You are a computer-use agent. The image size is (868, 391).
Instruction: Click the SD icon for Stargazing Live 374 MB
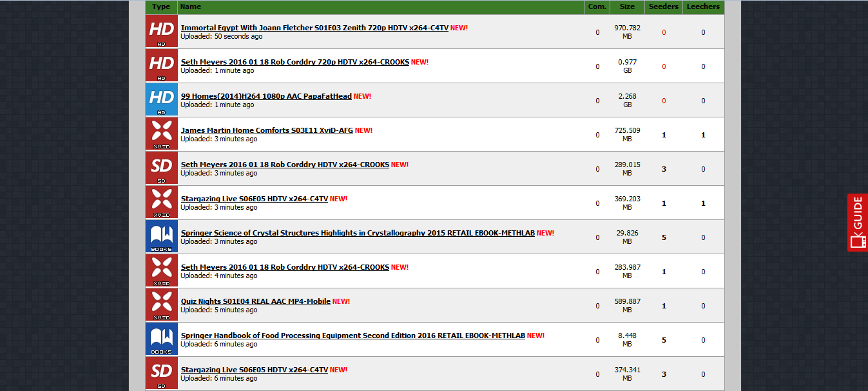tap(162, 373)
